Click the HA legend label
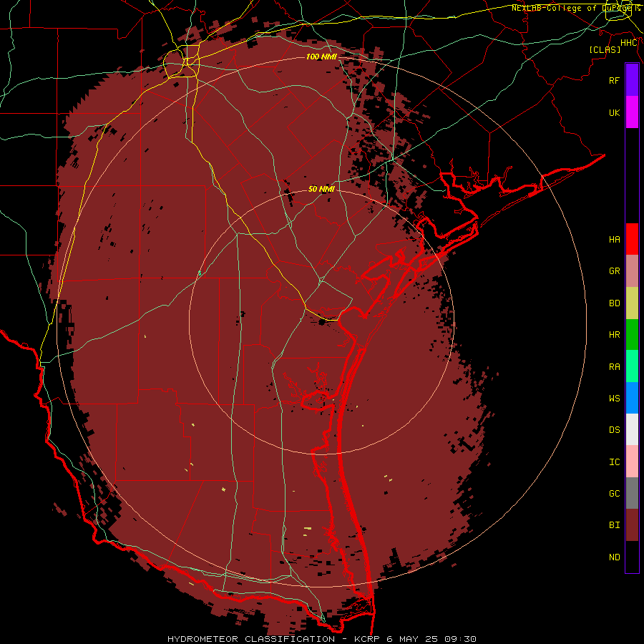This screenshot has height=644, width=644. click(614, 240)
